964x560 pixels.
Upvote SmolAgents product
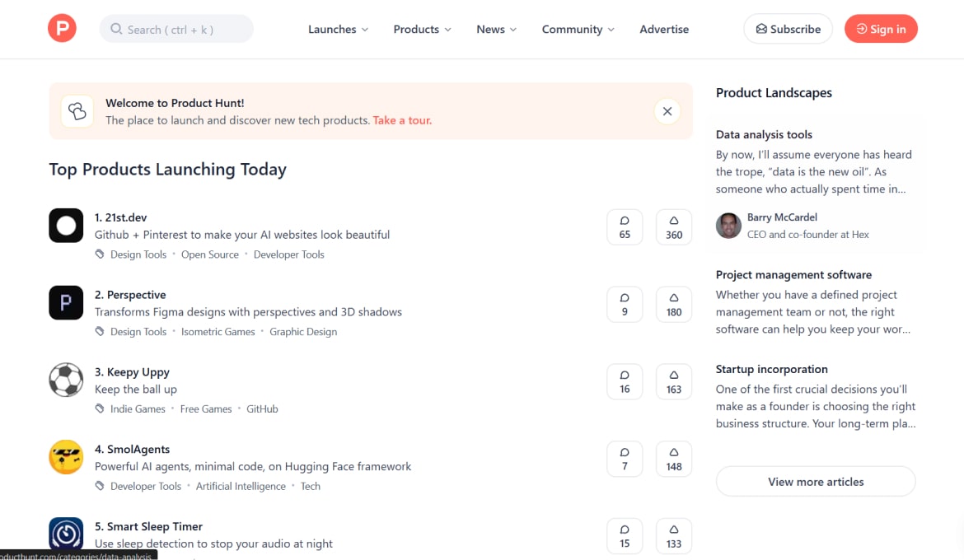click(673, 459)
